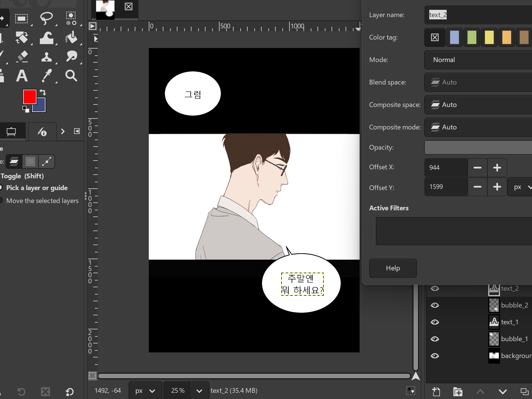Viewport: 532px width, 399px height.
Task: Open the Composite space dropdown
Action: [478, 105]
